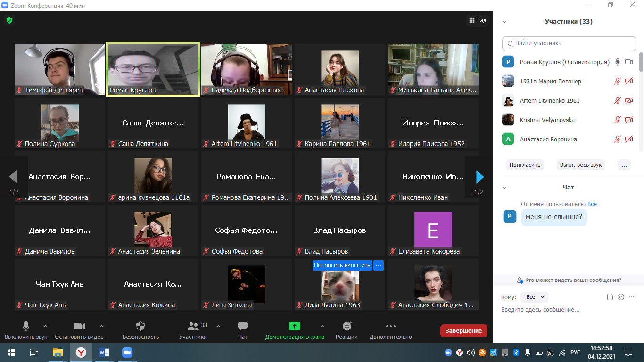Toggle Artem Litvinenko's camera icon in list
The height and width of the screenshot is (362, 644).
(629, 100)
